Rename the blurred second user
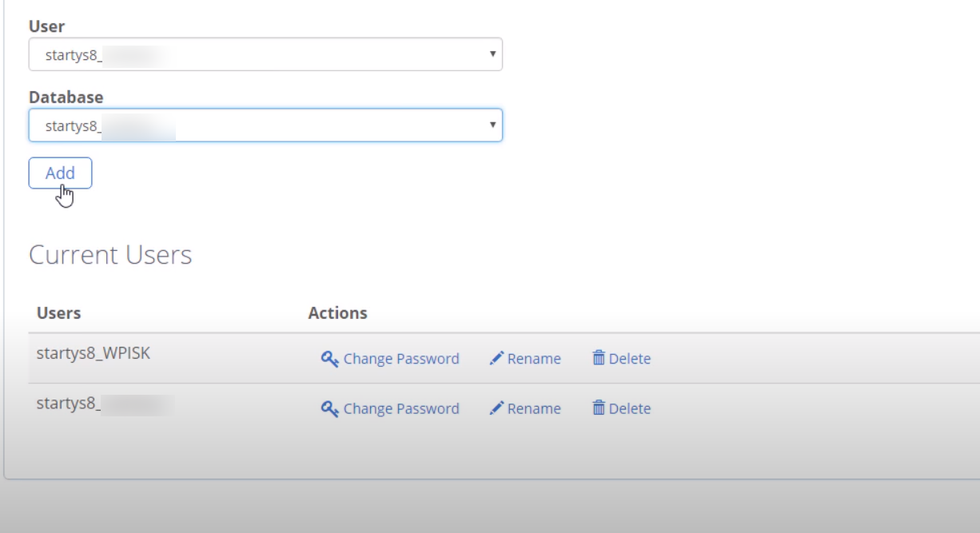The height and width of the screenshot is (533, 980). point(525,408)
